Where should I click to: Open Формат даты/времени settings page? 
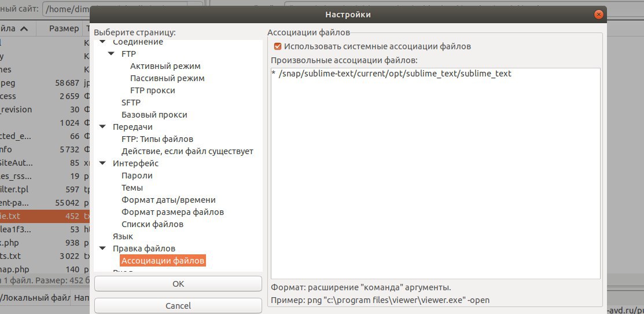click(168, 200)
